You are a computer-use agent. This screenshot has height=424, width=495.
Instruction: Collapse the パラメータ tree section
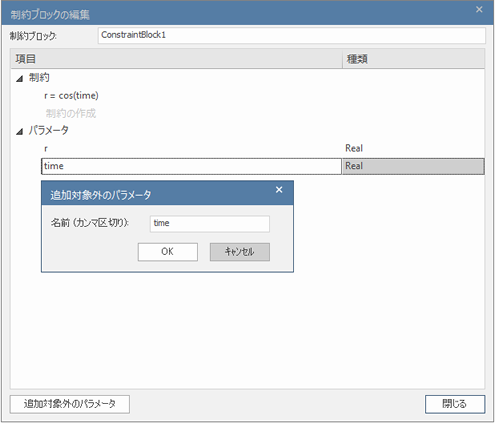(x=20, y=131)
